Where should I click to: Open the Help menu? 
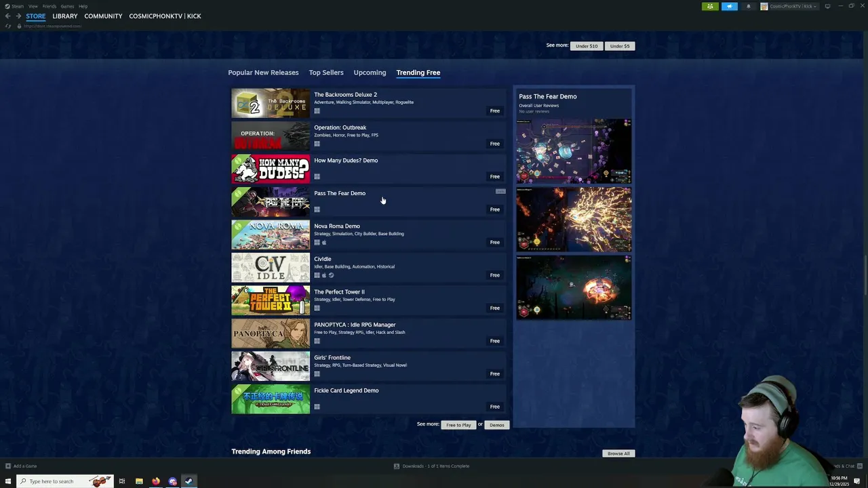[x=83, y=6]
